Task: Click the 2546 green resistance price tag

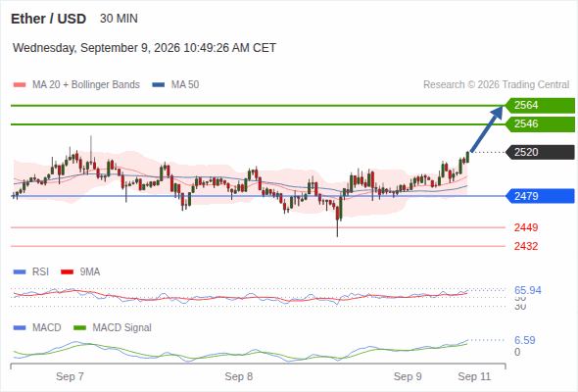Action: click(540, 123)
